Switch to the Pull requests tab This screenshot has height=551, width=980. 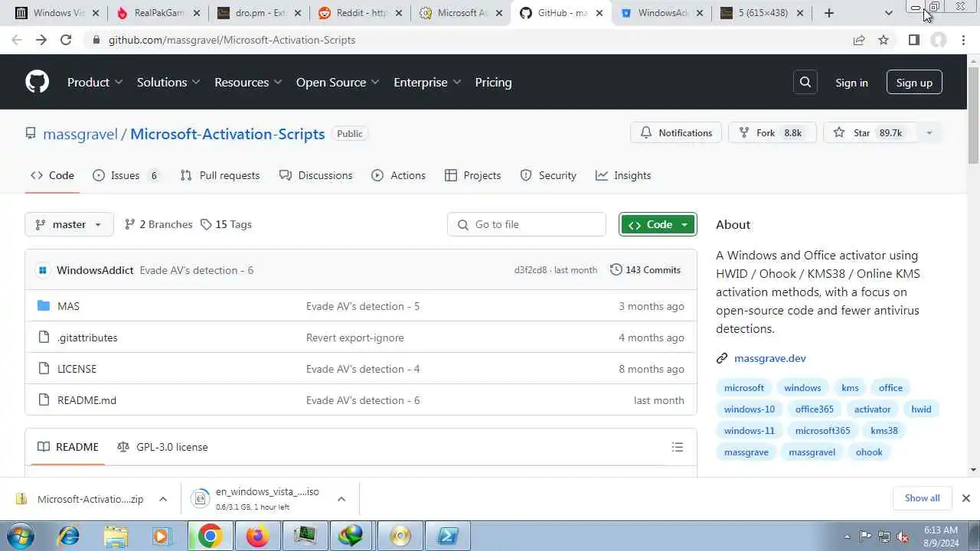tap(220, 175)
